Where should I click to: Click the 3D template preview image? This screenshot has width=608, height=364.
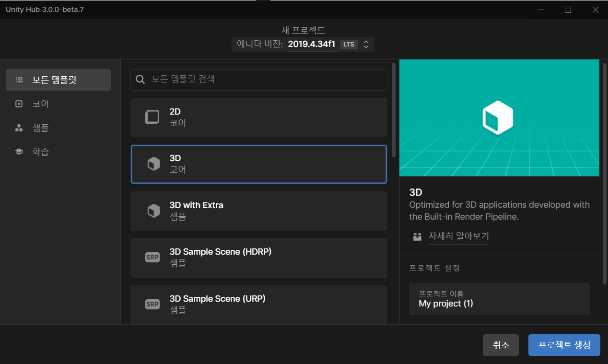[499, 118]
